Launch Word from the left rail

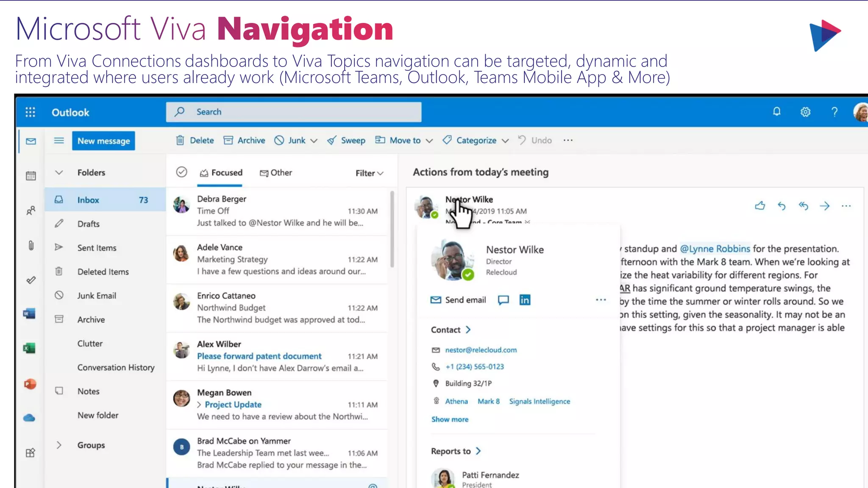[29, 313]
